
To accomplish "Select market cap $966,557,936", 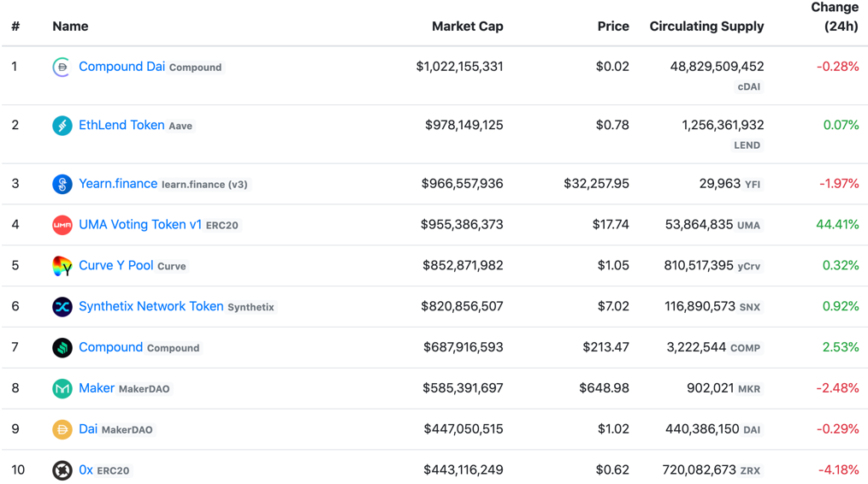I will [x=463, y=184].
